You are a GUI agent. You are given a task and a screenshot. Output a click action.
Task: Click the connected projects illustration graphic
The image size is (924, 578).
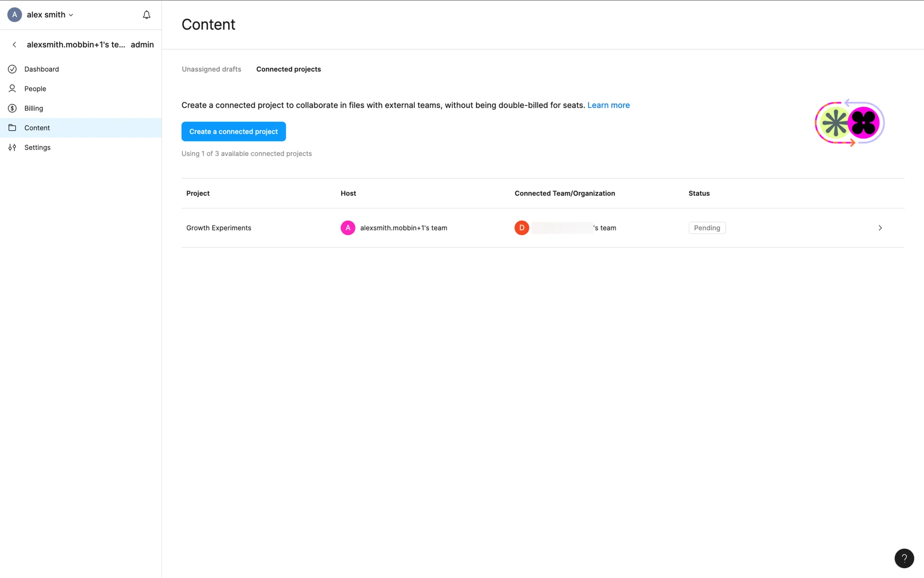[849, 123]
